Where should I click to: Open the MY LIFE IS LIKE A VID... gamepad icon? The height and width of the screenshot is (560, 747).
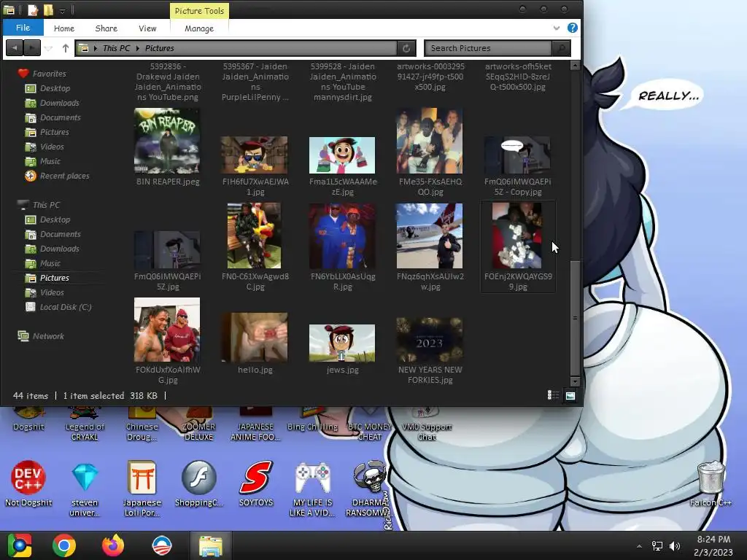(312, 489)
